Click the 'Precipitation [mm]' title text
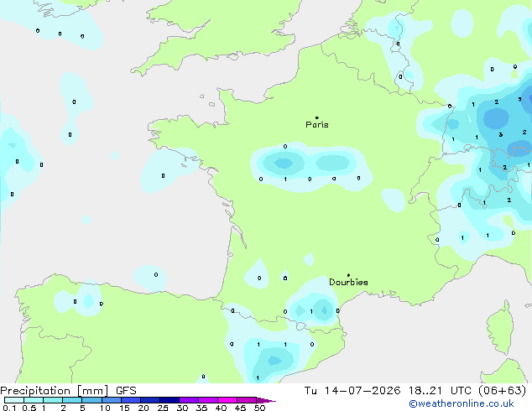Image resolution: width=532 pixels, height=411 pixels. 55,391
